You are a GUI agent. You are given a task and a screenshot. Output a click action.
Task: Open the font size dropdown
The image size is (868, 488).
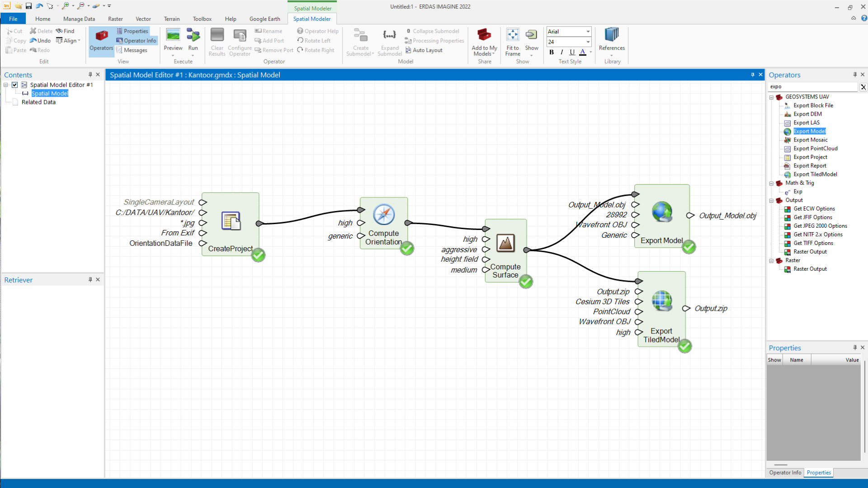(x=588, y=42)
